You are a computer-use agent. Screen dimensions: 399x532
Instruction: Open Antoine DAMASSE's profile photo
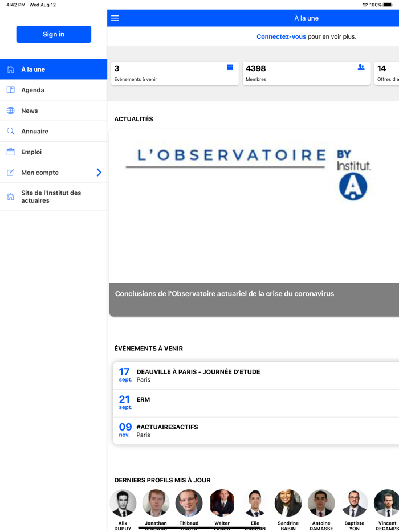tap(321, 503)
